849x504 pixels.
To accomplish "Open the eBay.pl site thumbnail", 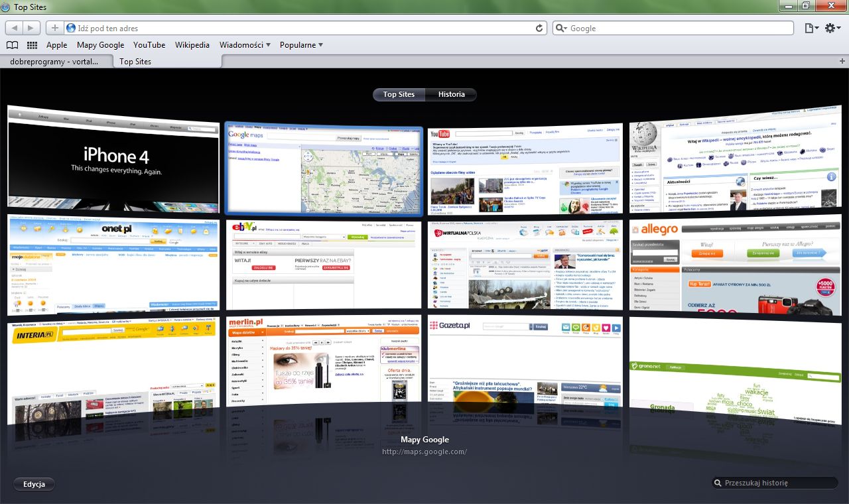I will 324,265.
